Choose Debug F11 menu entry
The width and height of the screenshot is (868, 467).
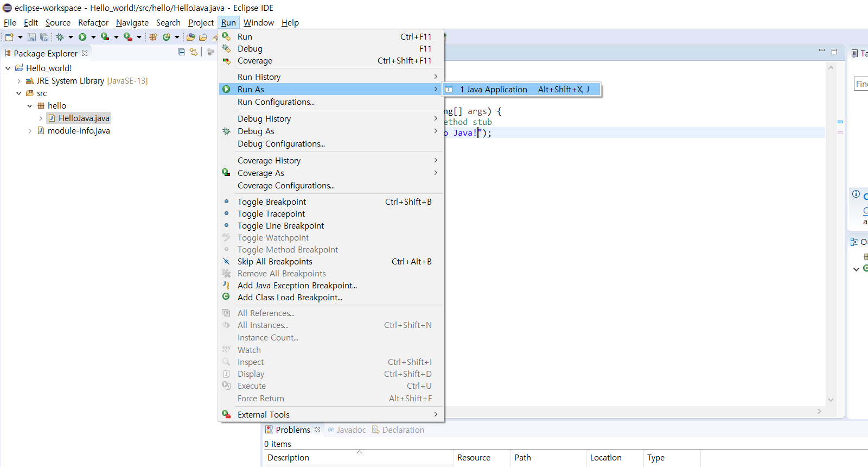[x=331, y=49]
